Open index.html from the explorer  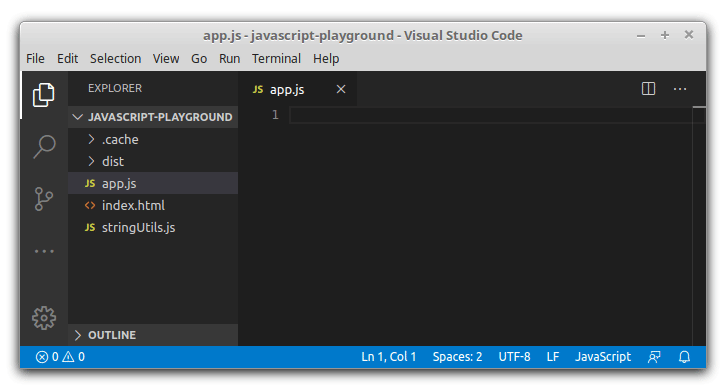click(153, 205)
